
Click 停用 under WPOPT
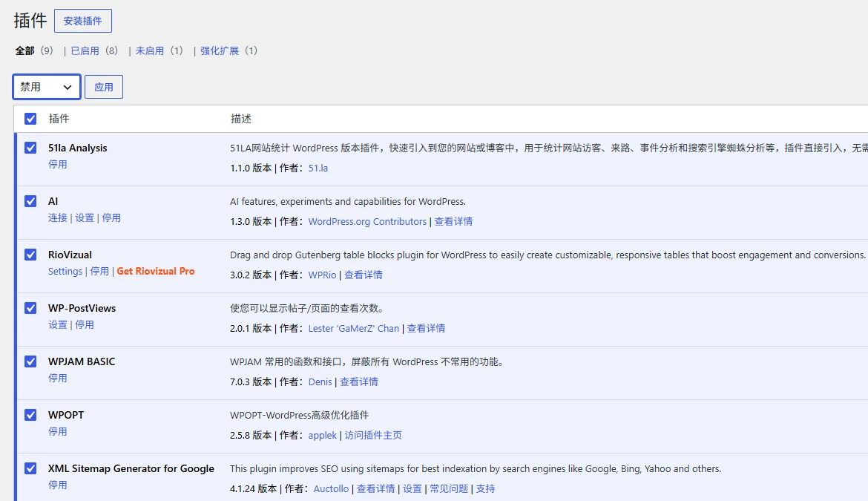58,431
